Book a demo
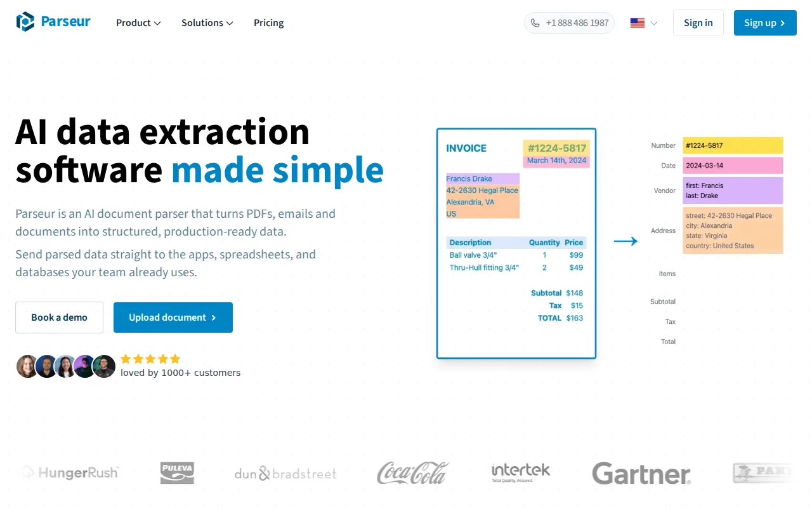Viewport: 812px width, 508px height. 60,317
